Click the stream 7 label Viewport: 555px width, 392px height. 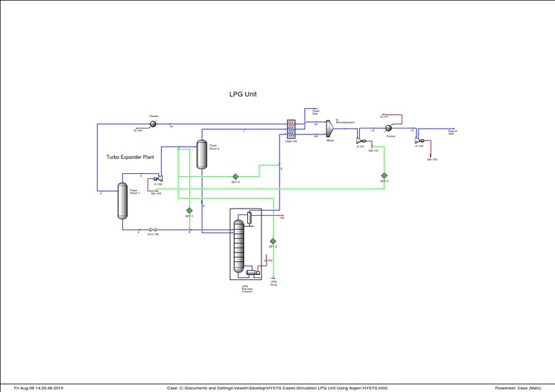(244, 131)
